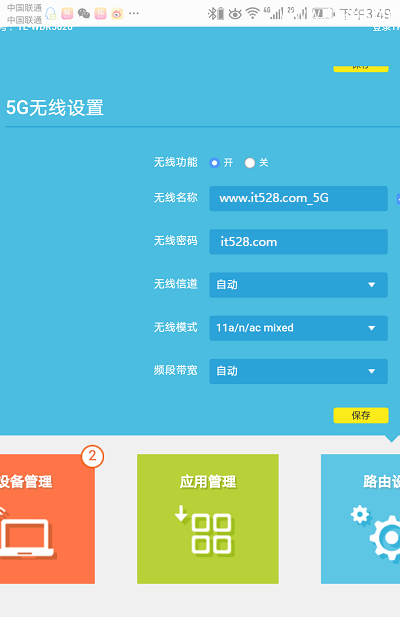Click the partially visible top 保存 button
The image size is (400, 617).
point(361,68)
